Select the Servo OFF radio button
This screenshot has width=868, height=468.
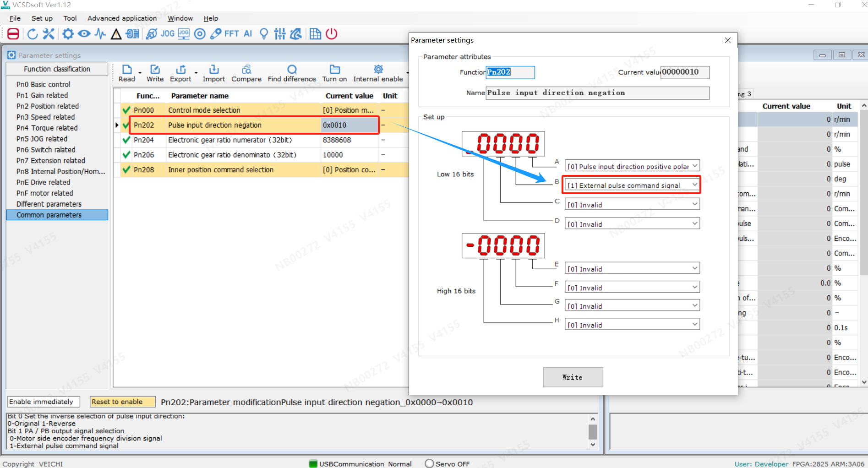pyautogui.click(x=429, y=463)
